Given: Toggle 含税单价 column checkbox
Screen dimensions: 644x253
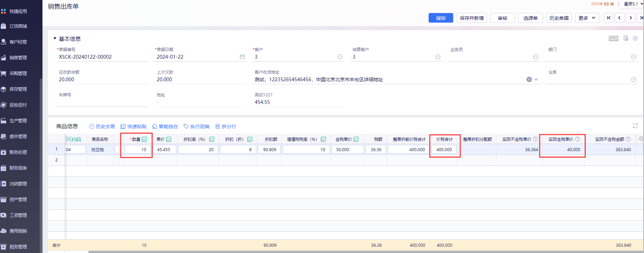Looking at the screenshot, I should (356, 139).
